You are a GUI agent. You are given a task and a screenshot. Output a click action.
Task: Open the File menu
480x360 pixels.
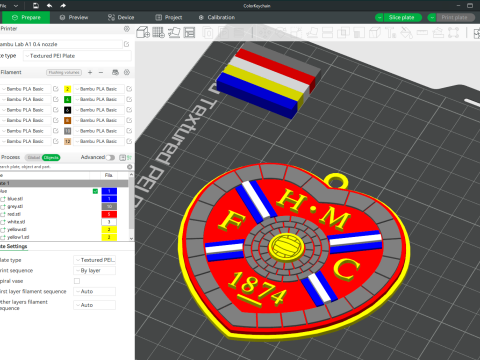click(x=3, y=6)
